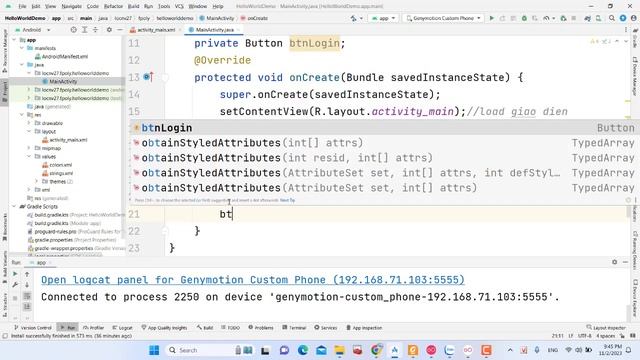Click the down arrow in Run panel

[27, 285]
